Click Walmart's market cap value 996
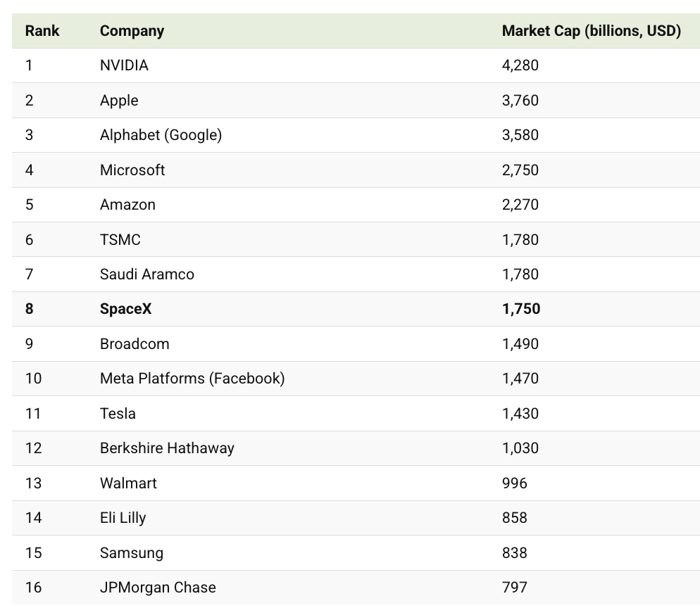Image resolution: width=700 pixels, height=608 pixels. (514, 483)
